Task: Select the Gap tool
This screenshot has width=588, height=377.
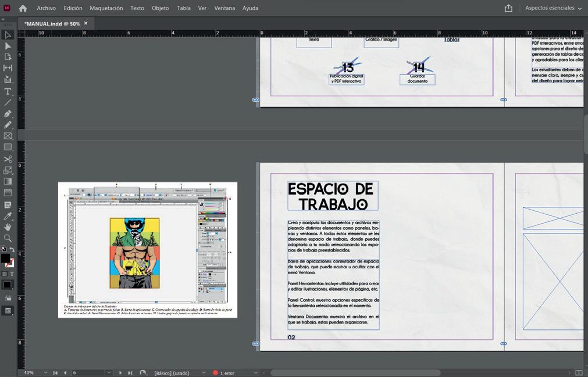Action: (x=8, y=68)
